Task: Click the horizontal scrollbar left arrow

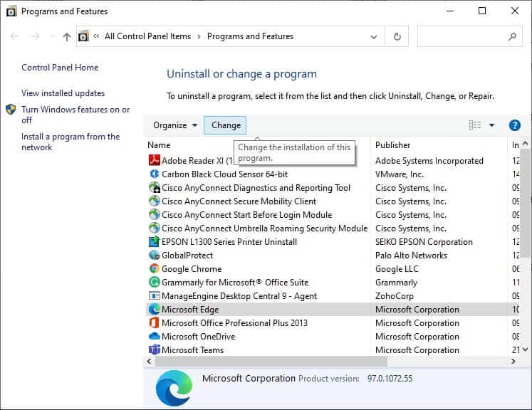Action: [150, 362]
